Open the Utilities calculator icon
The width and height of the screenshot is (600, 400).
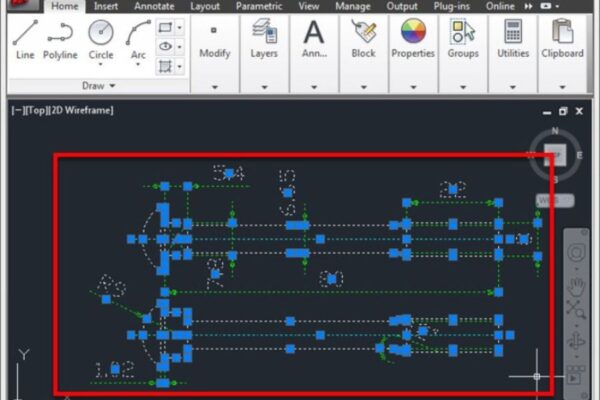(513, 36)
